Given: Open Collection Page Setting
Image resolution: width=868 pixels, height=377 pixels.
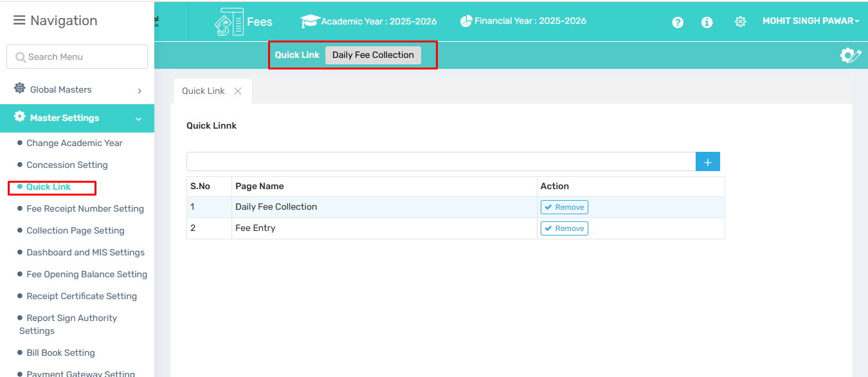Looking at the screenshot, I should 75,230.
